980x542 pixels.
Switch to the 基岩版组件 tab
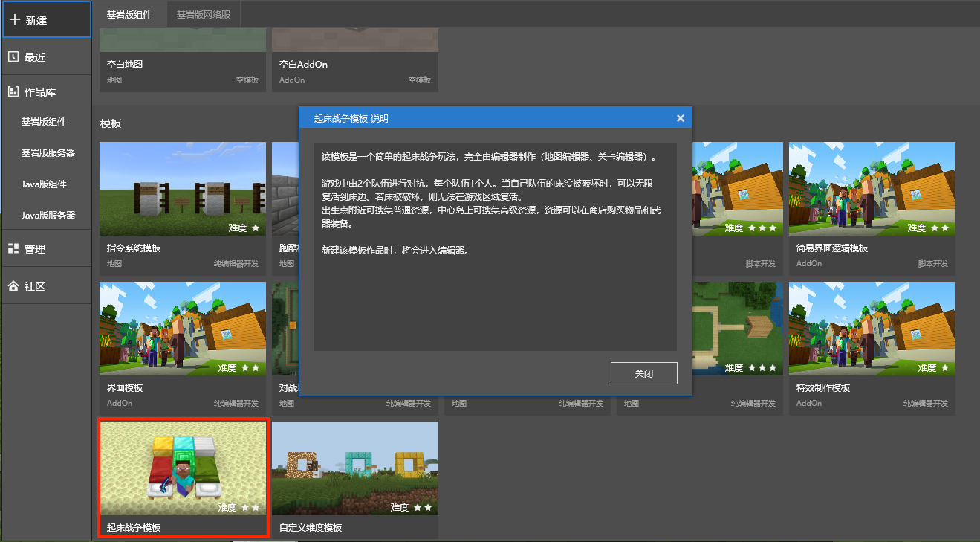pyautogui.click(x=129, y=15)
